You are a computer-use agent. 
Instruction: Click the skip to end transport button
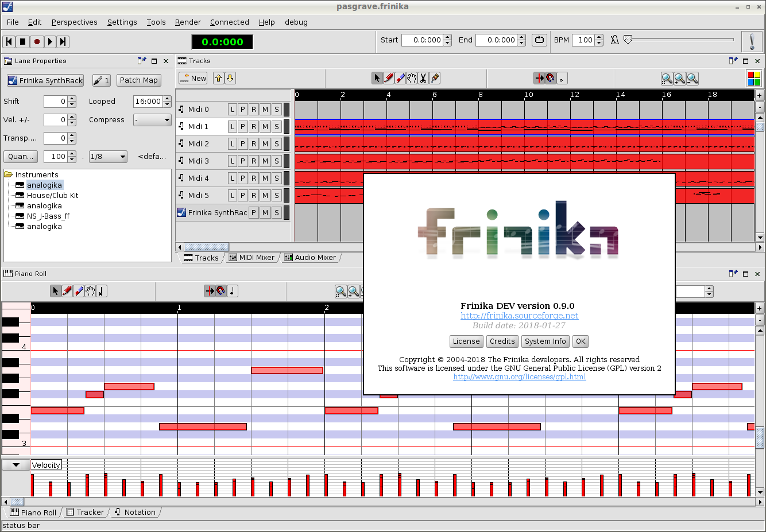click(x=63, y=41)
